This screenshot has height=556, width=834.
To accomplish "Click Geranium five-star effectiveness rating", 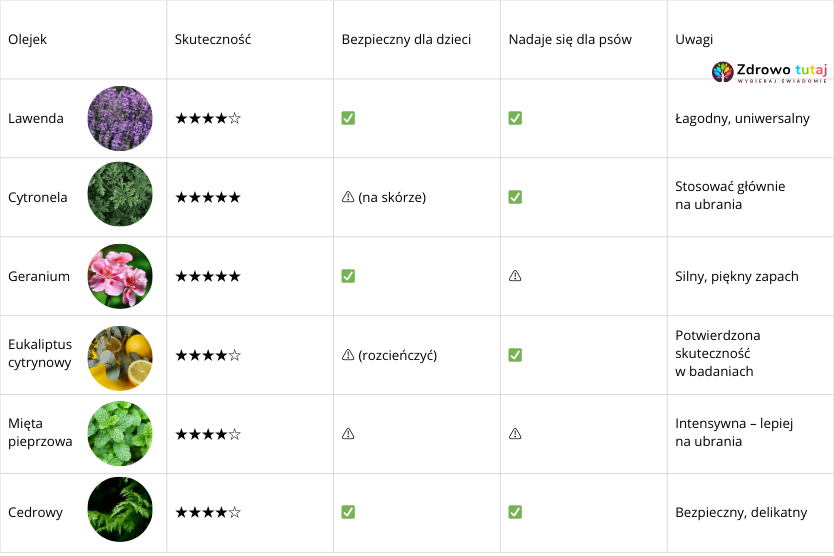I will point(208,276).
